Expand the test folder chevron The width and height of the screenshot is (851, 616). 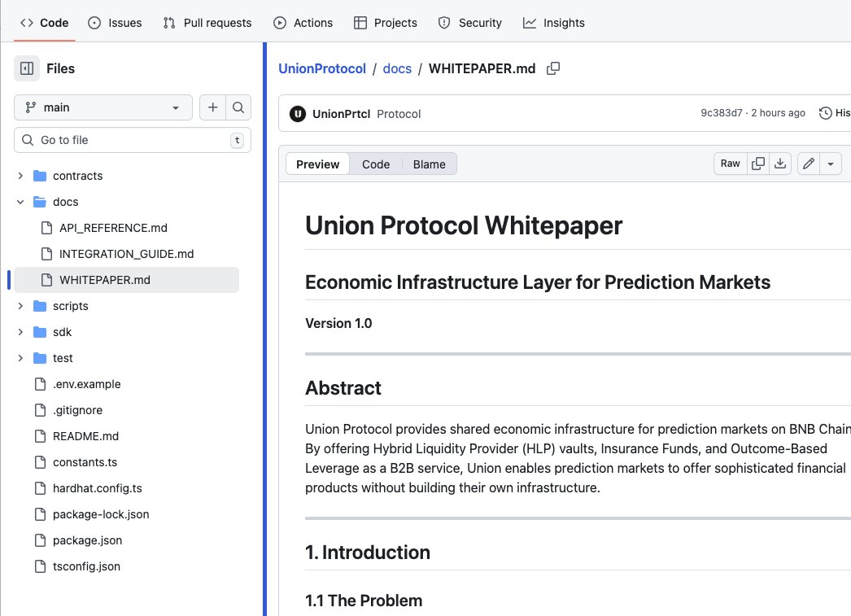pos(20,358)
